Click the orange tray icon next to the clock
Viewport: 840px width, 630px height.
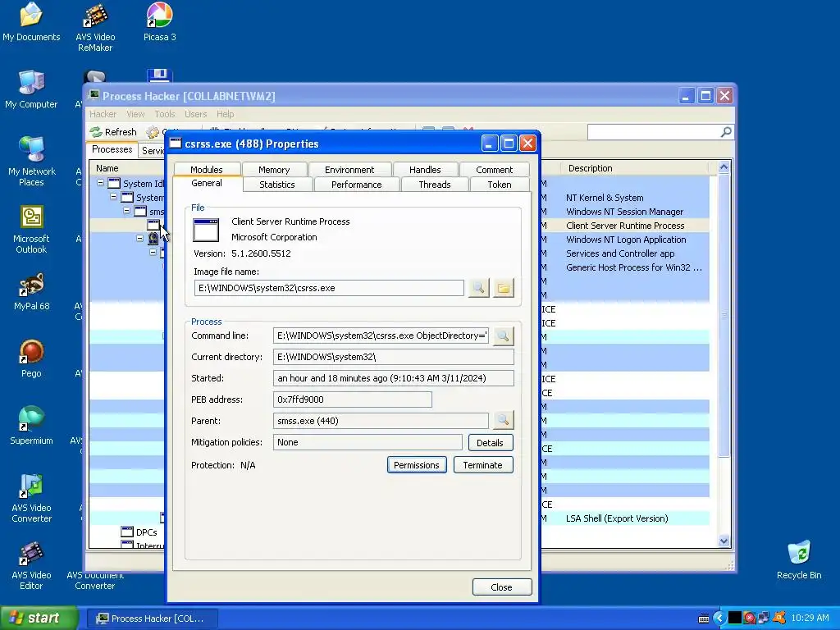[779, 619]
